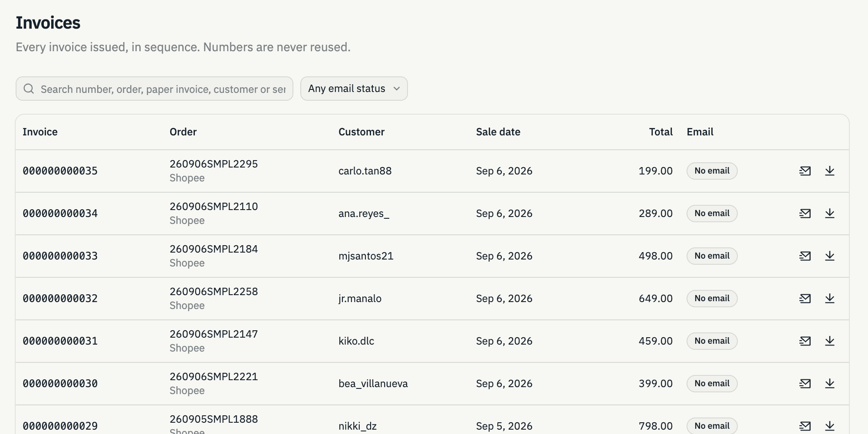Download invoice 000000000032

830,299
